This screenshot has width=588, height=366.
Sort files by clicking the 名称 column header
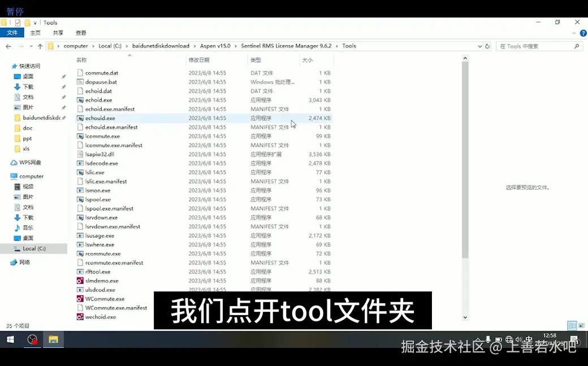point(82,59)
